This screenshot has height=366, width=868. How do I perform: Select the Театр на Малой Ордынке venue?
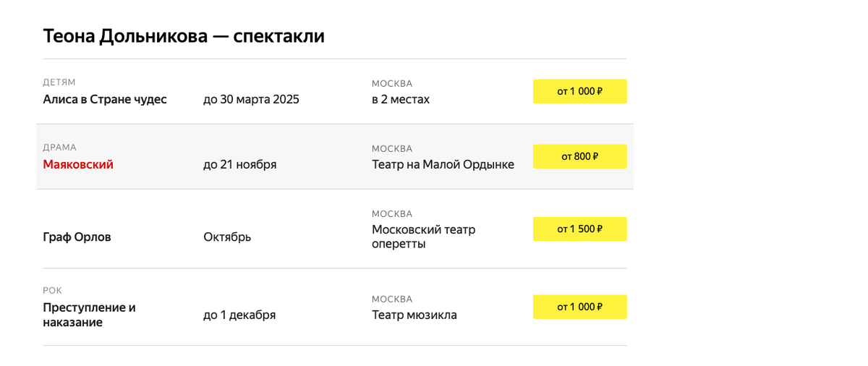tap(443, 164)
